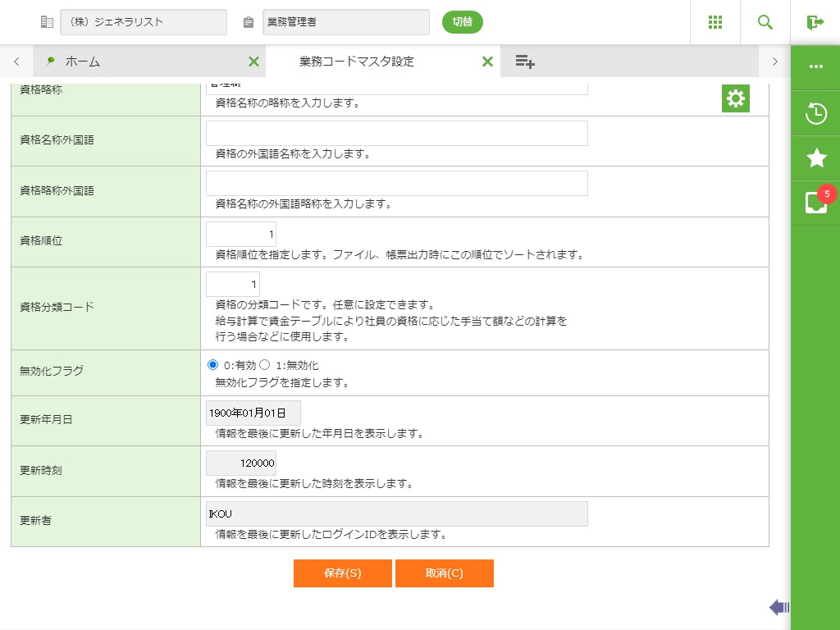
Task: Click the three-dots more icon in sidebar
Action: pos(815,67)
